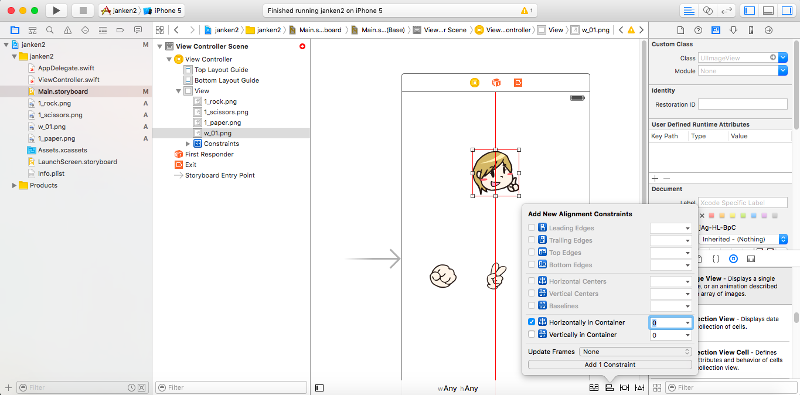The height and width of the screenshot is (395, 800).
Task: Switch to the Standard editor
Action: coord(689,10)
